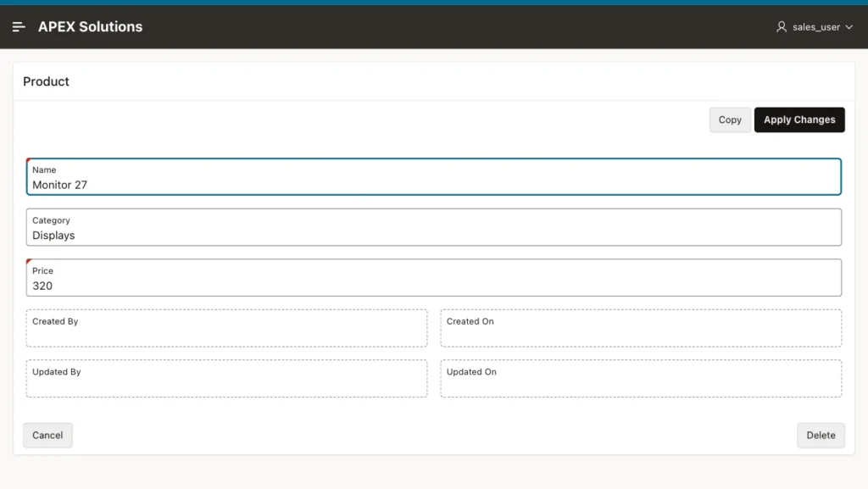Click the Copy button
868x489 pixels.
click(730, 119)
